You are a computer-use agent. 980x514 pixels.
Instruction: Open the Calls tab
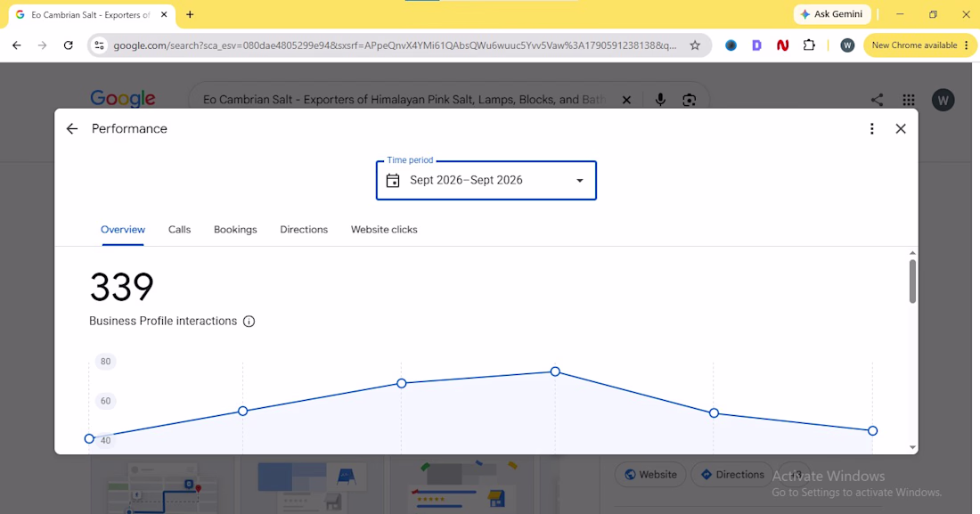[179, 230]
